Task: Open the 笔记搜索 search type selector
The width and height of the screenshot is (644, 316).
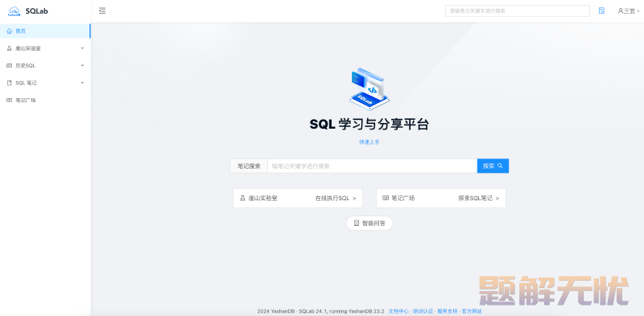Action: point(249,166)
